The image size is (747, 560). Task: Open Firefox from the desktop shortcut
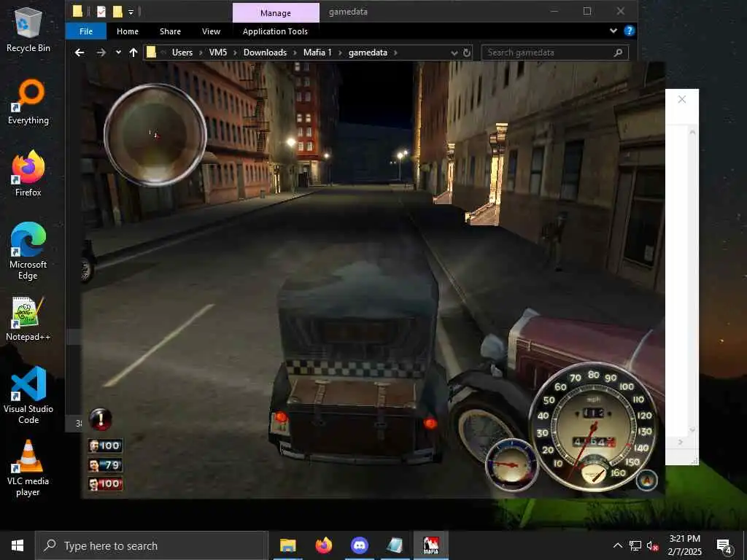pos(28,174)
